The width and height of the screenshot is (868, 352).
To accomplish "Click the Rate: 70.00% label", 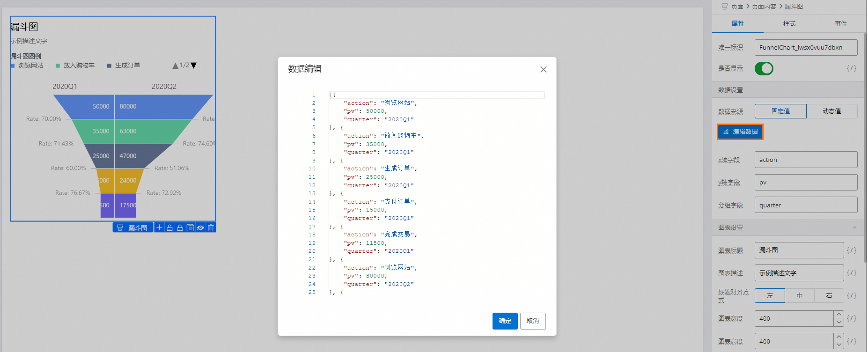I will (x=44, y=119).
